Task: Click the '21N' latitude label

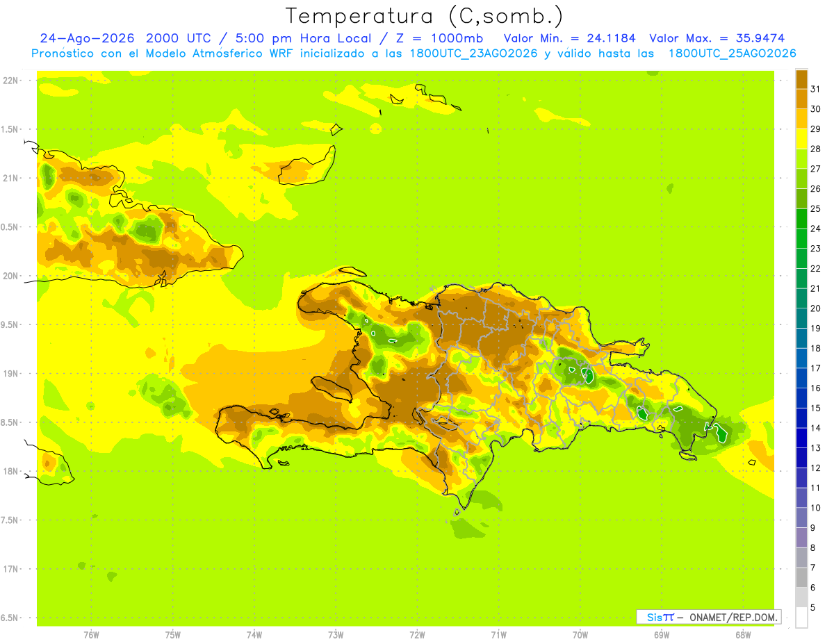Action: pos(11,178)
